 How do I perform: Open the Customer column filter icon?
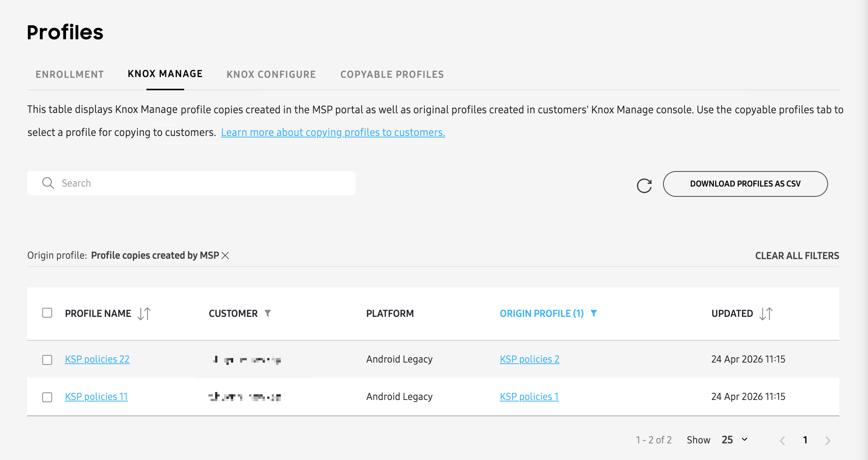(268, 313)
